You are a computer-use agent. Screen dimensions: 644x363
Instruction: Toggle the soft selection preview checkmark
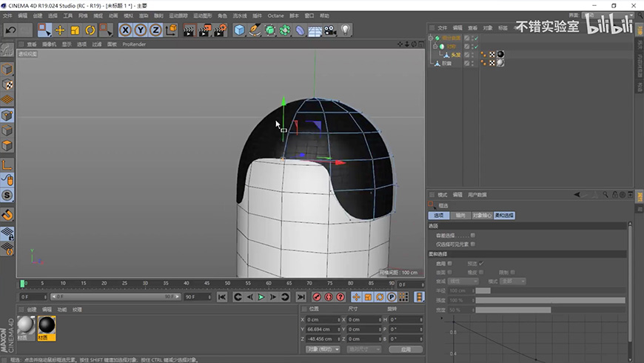(481, 264)
